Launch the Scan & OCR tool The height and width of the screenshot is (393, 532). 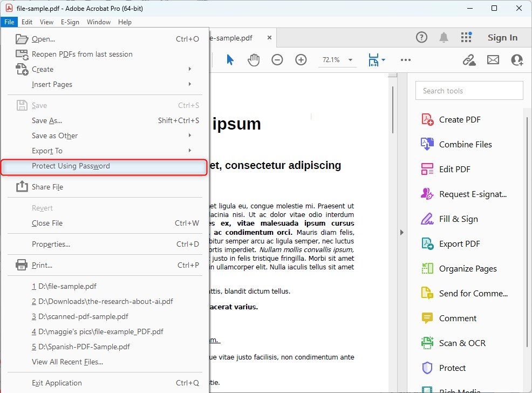pyautogui.click(x=462, y=343)
